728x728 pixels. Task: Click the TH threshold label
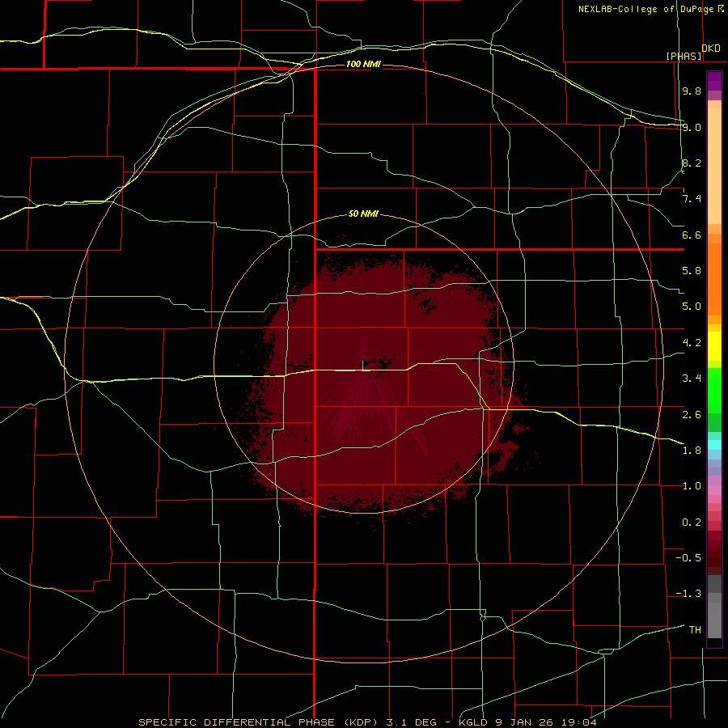coord(695,629)
